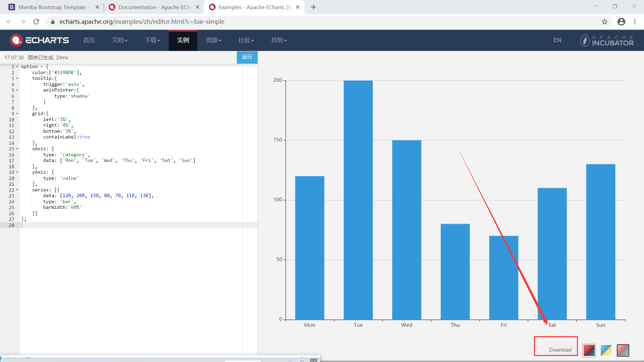This screenshot has height=362, width=644.
Task: Open the Chrome profile account icon
Action: click(621, 22)
